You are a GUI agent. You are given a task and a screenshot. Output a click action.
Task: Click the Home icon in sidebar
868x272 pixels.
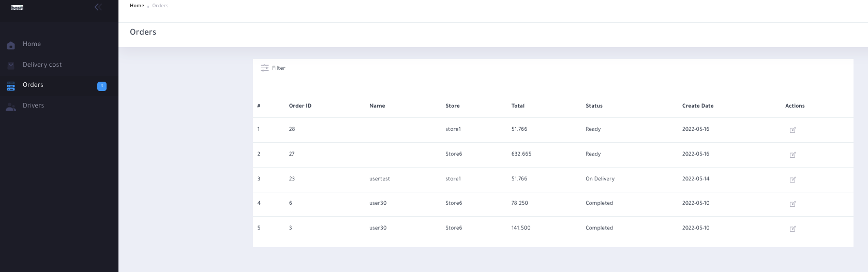(x=11, y=46)
